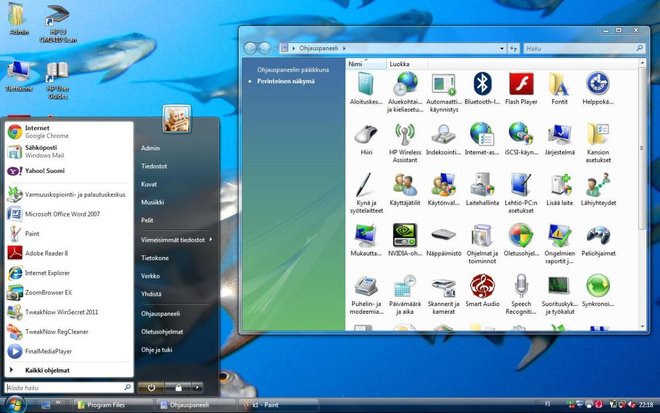Open the Hiiri mouse settings icon
Screen dimensions: 660x413
[366, 134]
